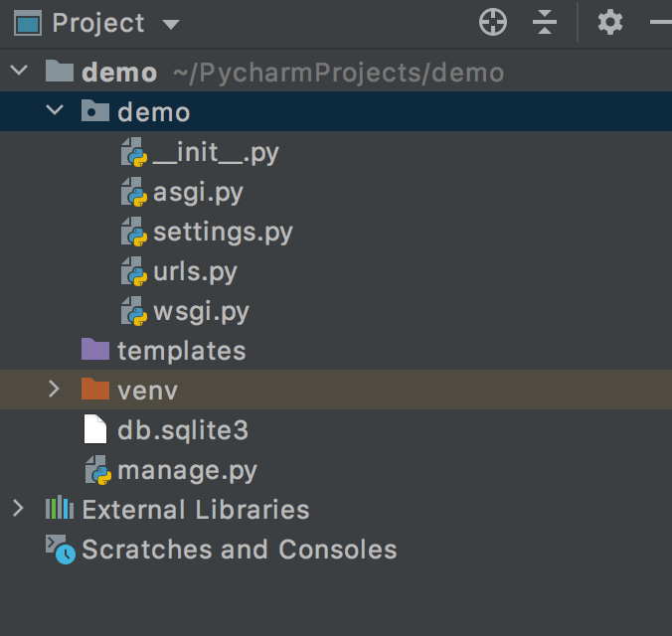672x636 pixels.
Task: Click the db.sqlite3 file icon
Action: (95, 429)
